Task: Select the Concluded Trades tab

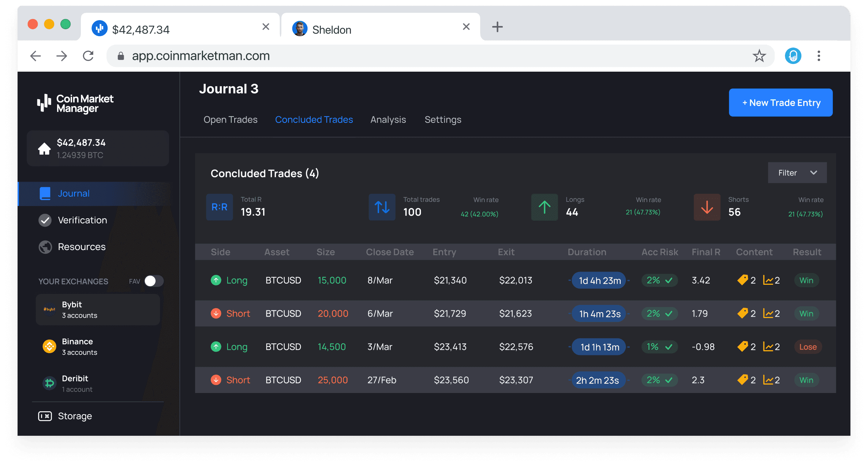Action: pos(314,119)
